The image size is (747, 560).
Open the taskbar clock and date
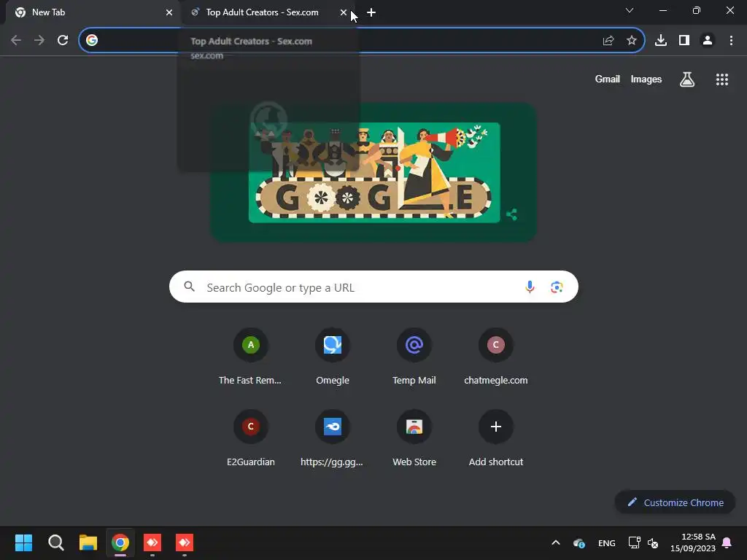(x=693, y=542)
